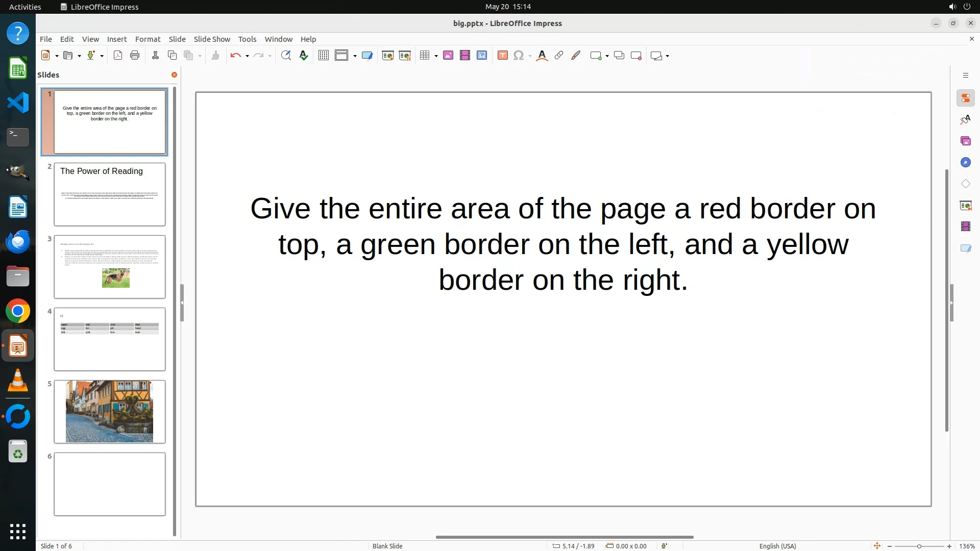The image size is (980, 551).
Task: Open sidebar Navigator panel
Action: tap(965, 162)
